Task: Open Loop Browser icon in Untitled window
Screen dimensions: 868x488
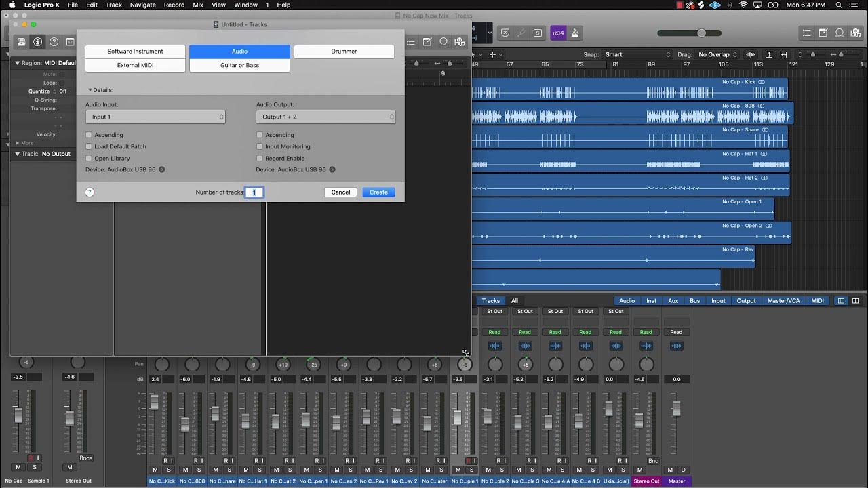Action: [x=443, y=41]
